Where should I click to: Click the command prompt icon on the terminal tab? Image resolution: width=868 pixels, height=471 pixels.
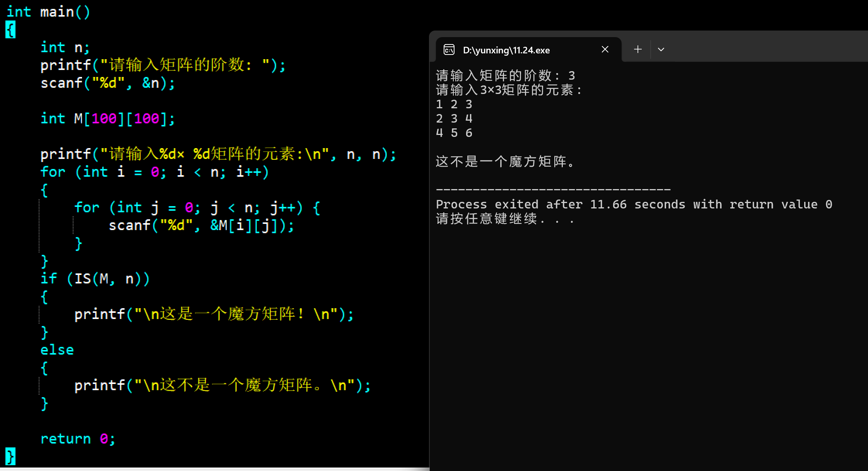click(449, 49)
